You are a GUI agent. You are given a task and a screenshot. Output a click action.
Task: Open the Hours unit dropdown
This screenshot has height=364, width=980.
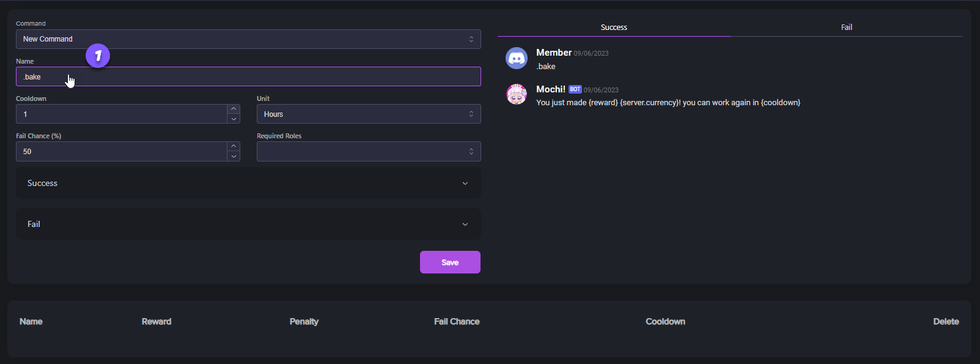coord(369,114)
